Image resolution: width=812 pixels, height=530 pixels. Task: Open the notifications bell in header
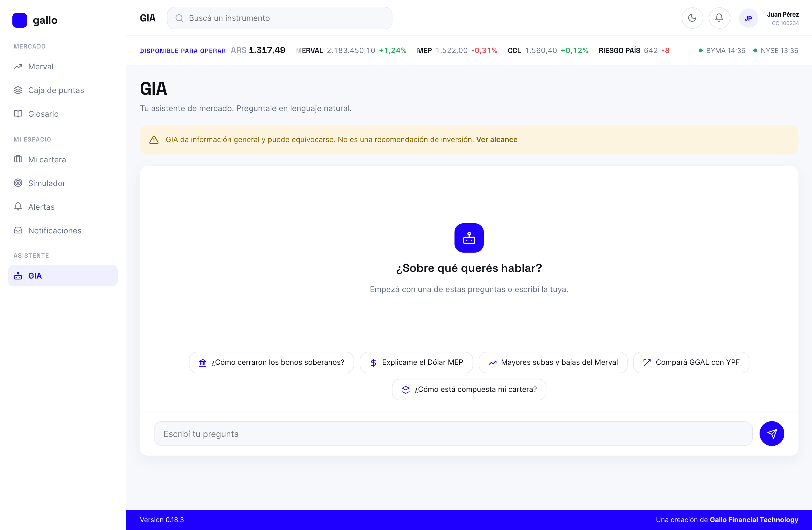pos(719,18)
